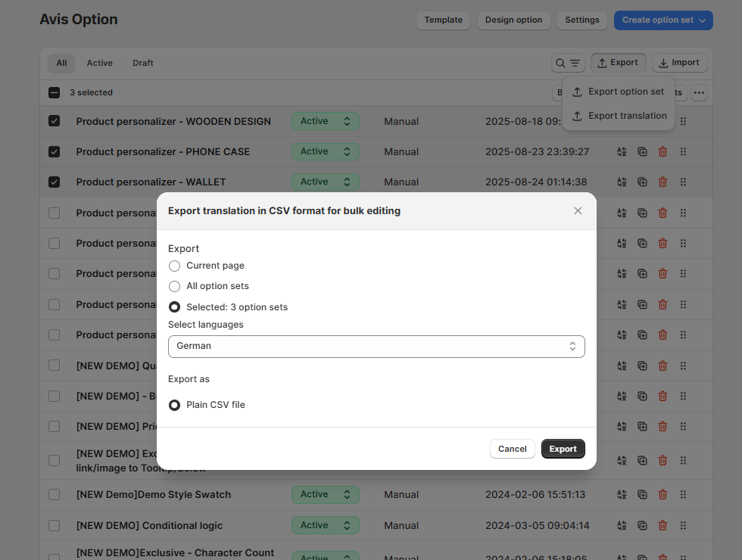
Task: Click drag handle on WOODEN DESIGN row
Action: click(683, 121)
